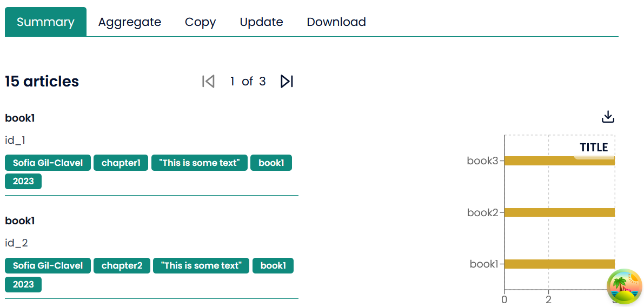Click the 2023 tag under id_2 article

pyautogui.click(x=23, y=285)
